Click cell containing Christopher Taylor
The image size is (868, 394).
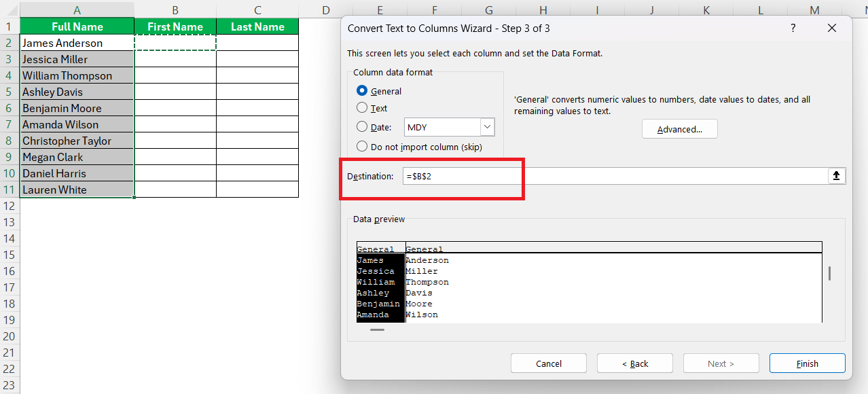tap(77, 141)
